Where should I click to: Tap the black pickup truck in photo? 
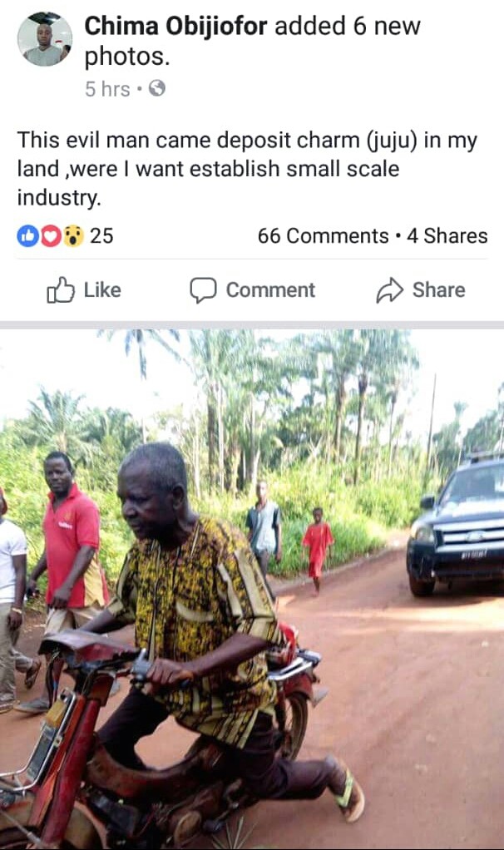(457, 524)
